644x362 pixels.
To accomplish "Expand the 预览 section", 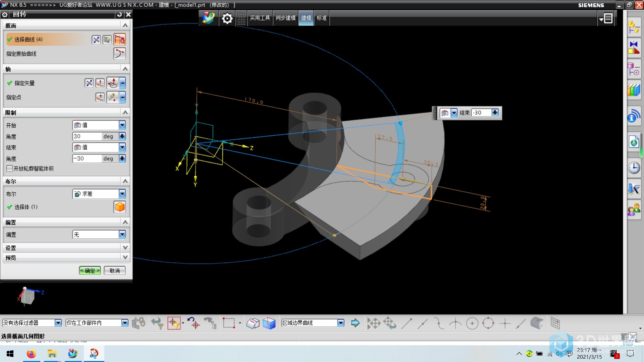I will point(125,257).
